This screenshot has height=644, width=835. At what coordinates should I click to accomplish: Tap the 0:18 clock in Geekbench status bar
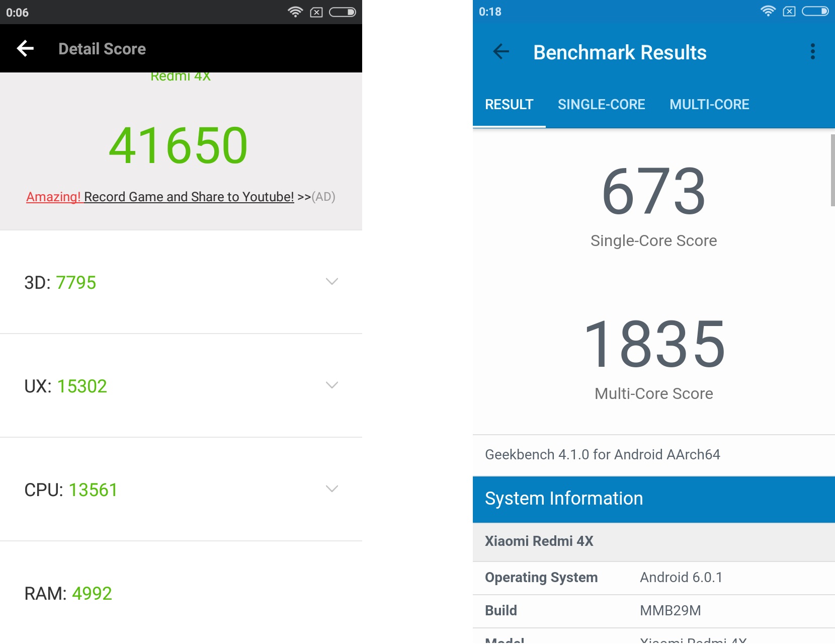490,12
